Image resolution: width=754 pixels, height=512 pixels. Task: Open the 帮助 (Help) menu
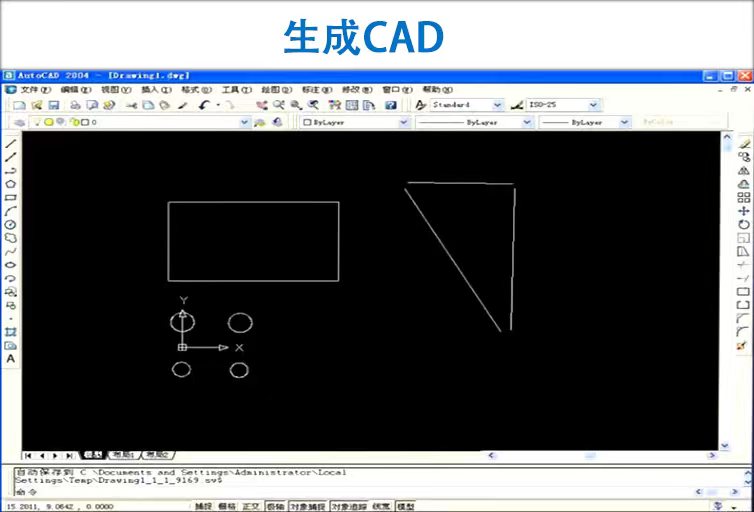point(438,90)
